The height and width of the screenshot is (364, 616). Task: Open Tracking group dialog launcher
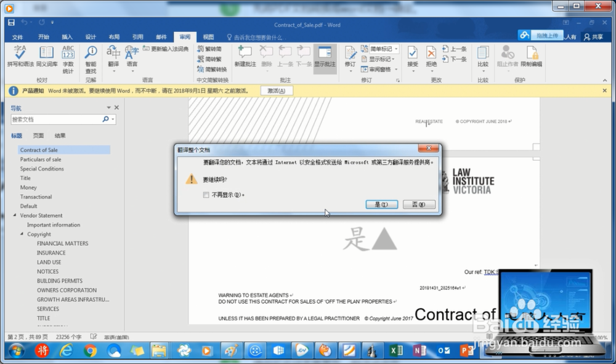click(397, 80)
